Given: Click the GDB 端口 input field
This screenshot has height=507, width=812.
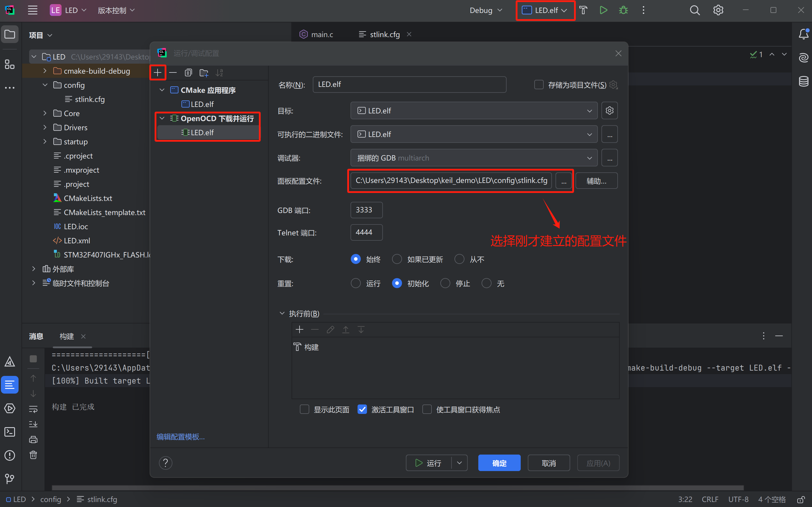Looking at the screenshot, I should click(366, 210).
